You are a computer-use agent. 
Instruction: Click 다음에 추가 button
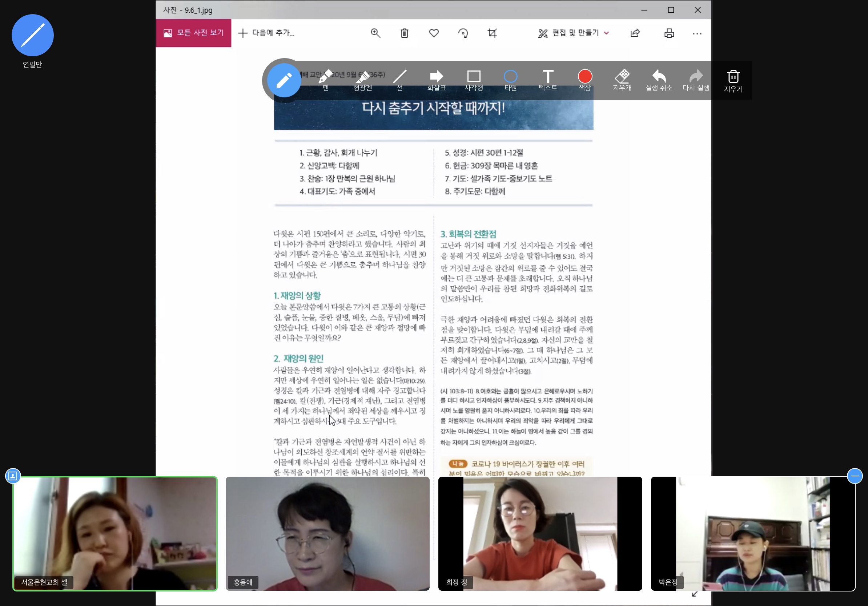coord(266,33)
